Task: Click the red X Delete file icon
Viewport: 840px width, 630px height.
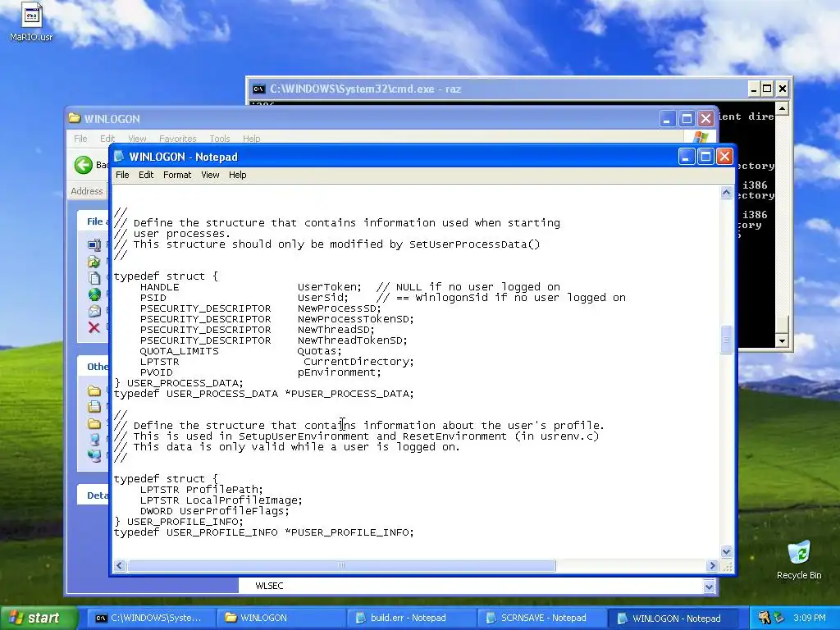Action: click(94, 327)
